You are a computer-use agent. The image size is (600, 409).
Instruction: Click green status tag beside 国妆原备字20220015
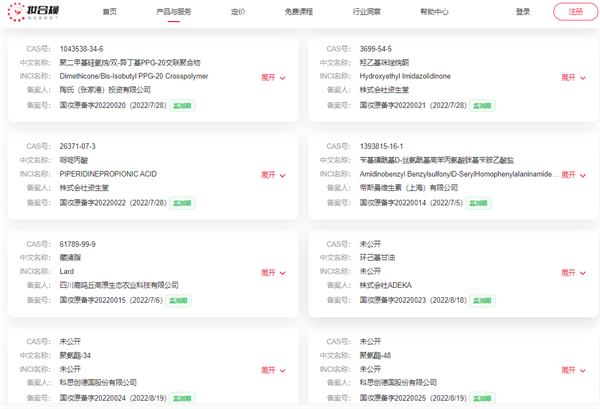pyautogui.click(x=179, y=300)
